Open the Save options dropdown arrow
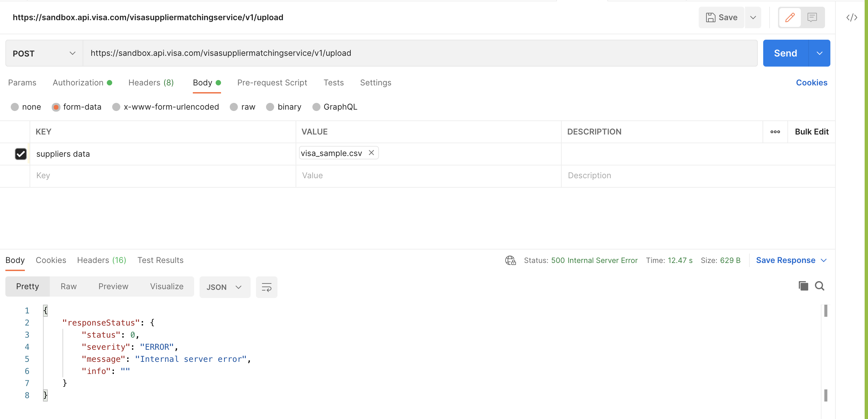This screenshot has height=419, width=868. pos(753,17)
